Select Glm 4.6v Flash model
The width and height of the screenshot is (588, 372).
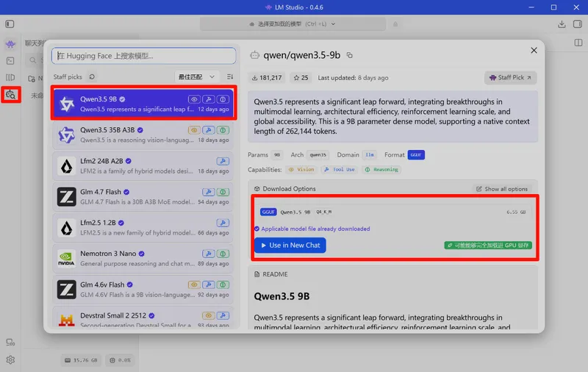click(x=143, y=290)
